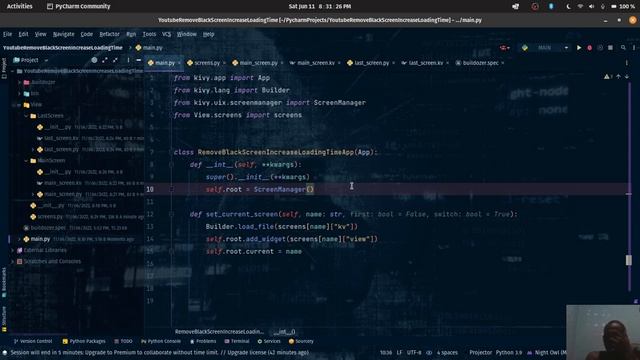Open Project panel options menu
The width and height of the screenshot is (640, 360).
point(128,60)
